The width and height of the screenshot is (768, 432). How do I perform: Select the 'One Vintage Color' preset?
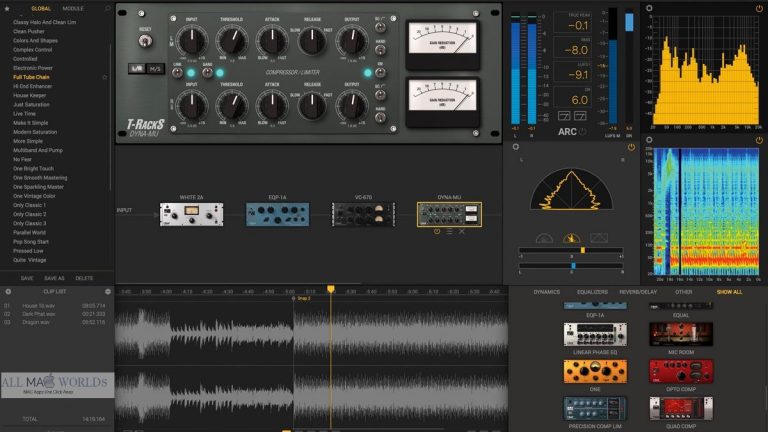pyautogui.click(x=34, y=196)
